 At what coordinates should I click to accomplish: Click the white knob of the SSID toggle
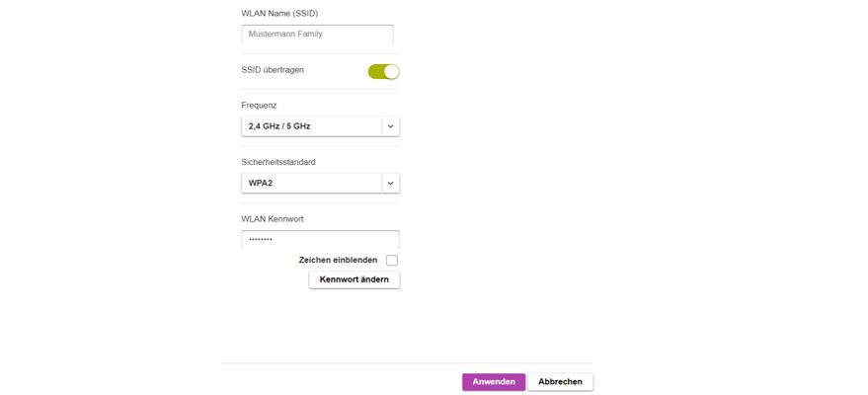[x=391, y=71]
